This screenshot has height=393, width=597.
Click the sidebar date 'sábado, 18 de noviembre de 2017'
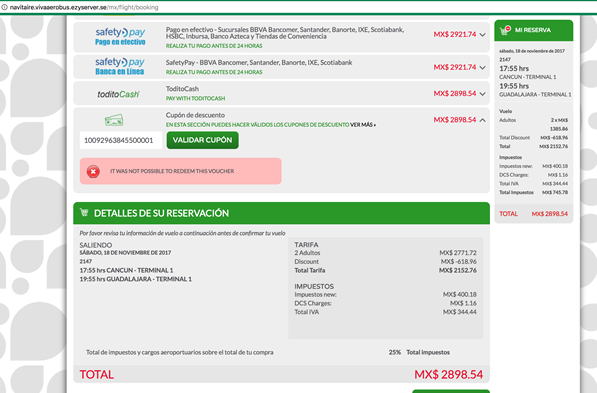[x=532, y=51]
